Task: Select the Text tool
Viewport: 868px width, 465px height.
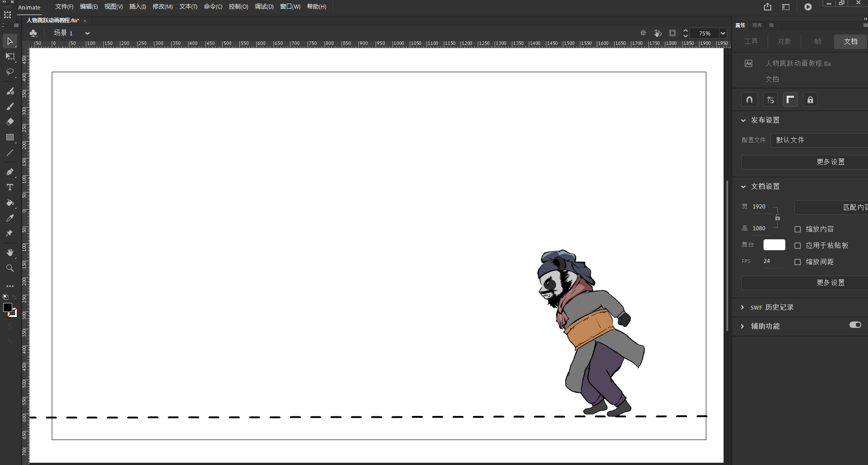Action: click(x=10, y=187)
